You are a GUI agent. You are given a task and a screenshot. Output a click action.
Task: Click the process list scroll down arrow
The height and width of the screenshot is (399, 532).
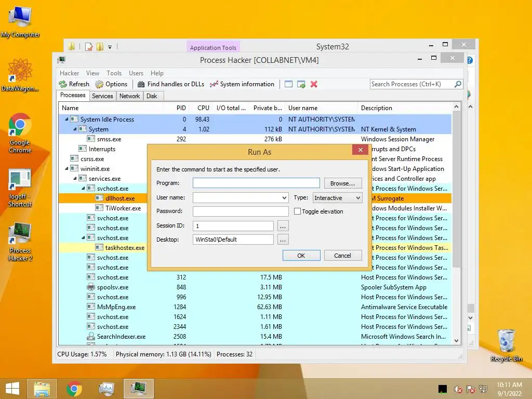(x=456, y=341)
